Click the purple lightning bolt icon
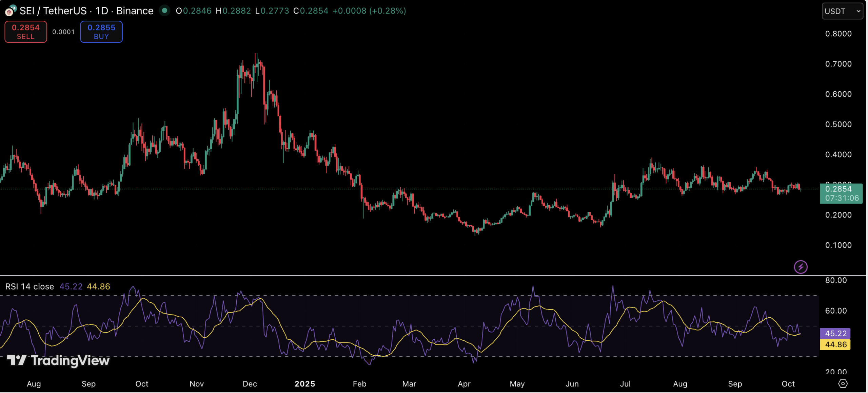Viewport: 868px width, 393px height. pos(800,267)
